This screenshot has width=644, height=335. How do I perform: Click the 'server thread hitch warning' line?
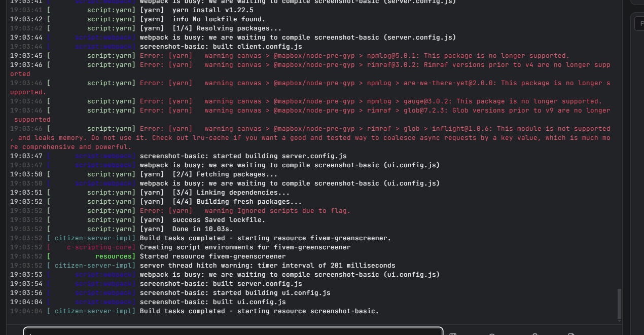(x=267, y=266)
